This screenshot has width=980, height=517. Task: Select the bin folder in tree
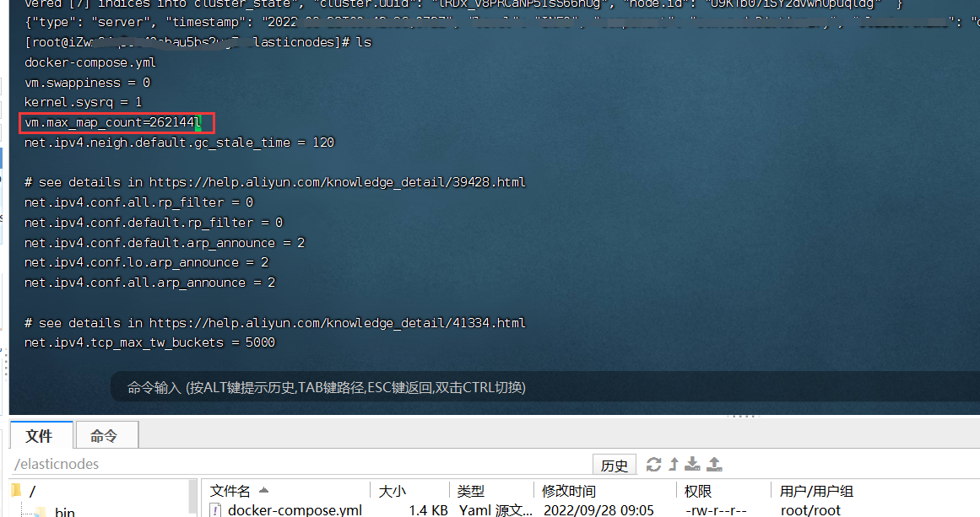click(x=64, y=512)
